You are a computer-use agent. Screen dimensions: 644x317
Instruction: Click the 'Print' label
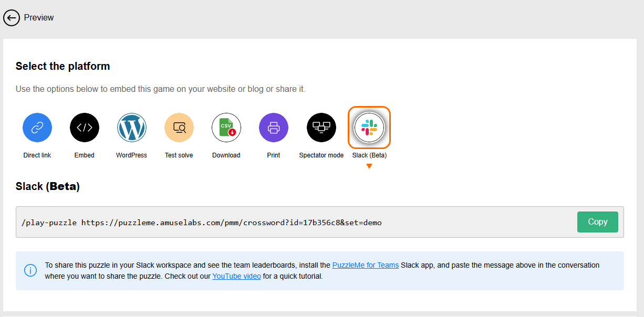pyautogui.click(x=274, y=155)
